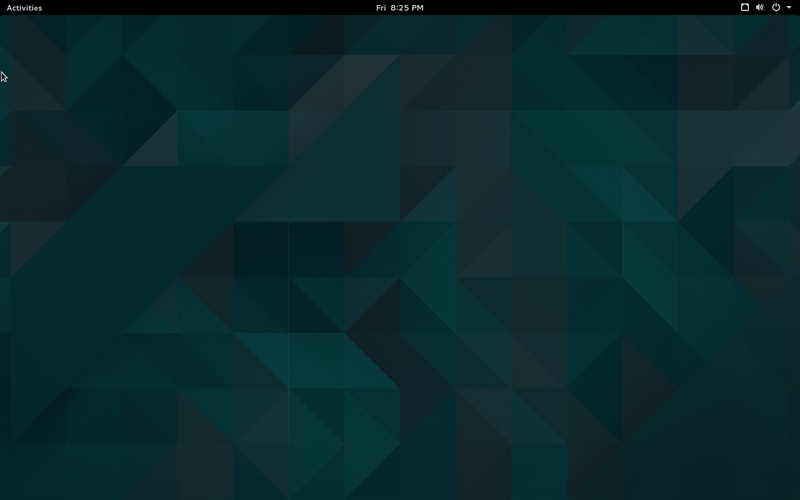Viewport: 800px width, 500px height.
Task: Click the sound indicator to reveal volume slider
Action: (x=760, y=7)
